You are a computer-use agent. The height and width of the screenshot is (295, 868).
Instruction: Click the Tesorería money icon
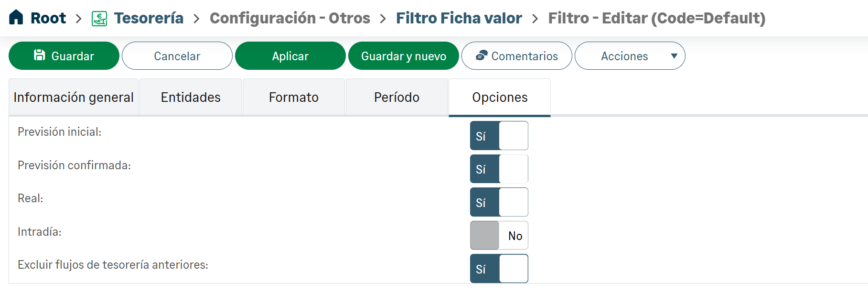(x=99, y=19)
